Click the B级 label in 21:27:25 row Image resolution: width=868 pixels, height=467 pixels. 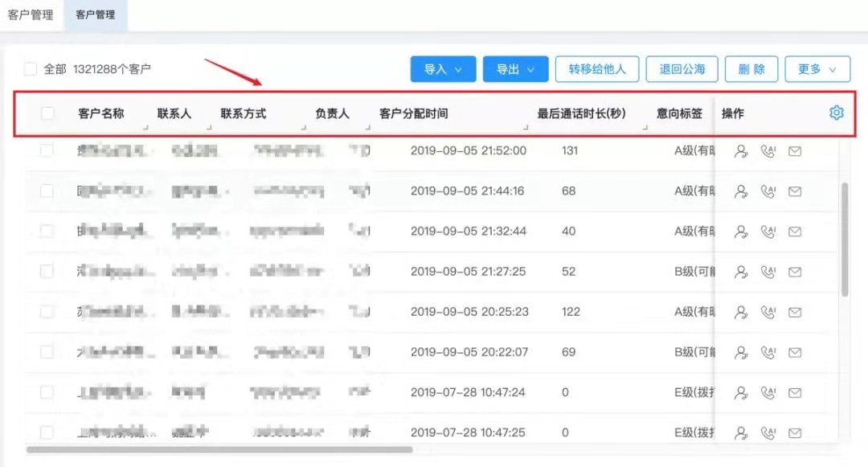point(694,271)
